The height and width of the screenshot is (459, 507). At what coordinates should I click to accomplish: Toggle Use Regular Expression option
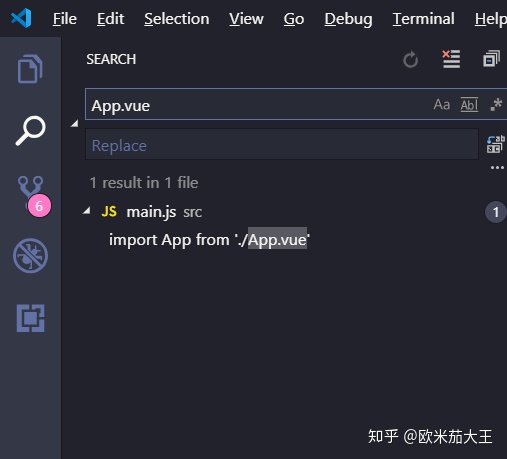(x=496, y=104)
